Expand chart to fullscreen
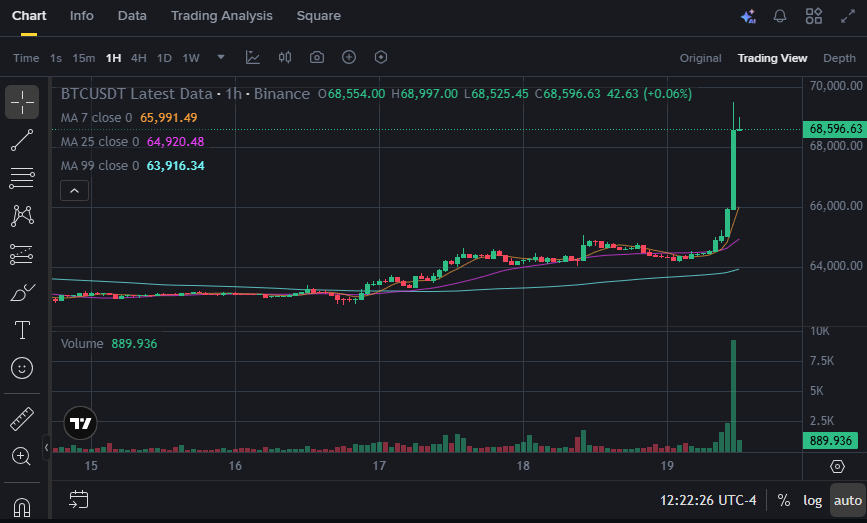Viewport: 867px width, 523px height. 848,16
